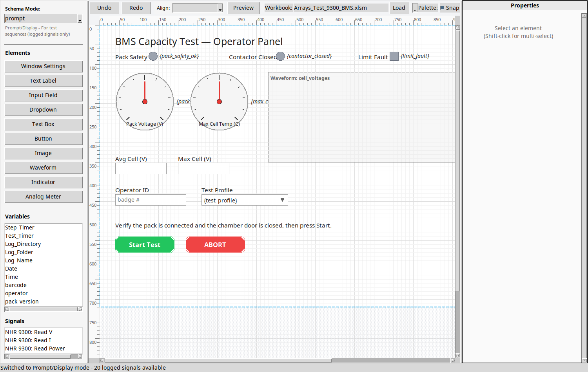
Task: Select the cell_voltages waveform area
Action: click(x=361, y=117)
